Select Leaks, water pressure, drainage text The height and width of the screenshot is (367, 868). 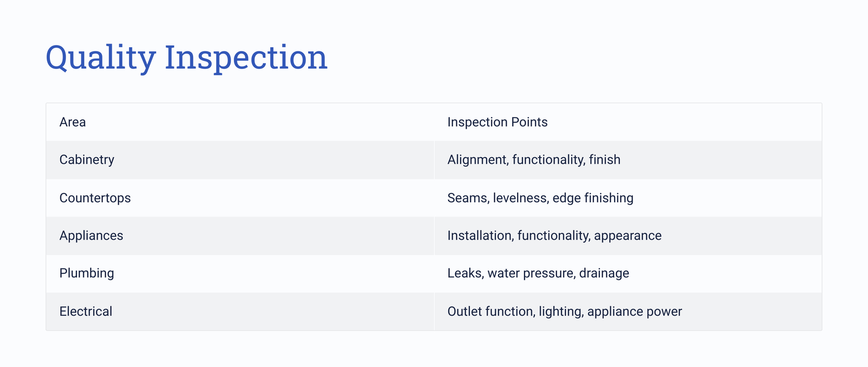538,273
